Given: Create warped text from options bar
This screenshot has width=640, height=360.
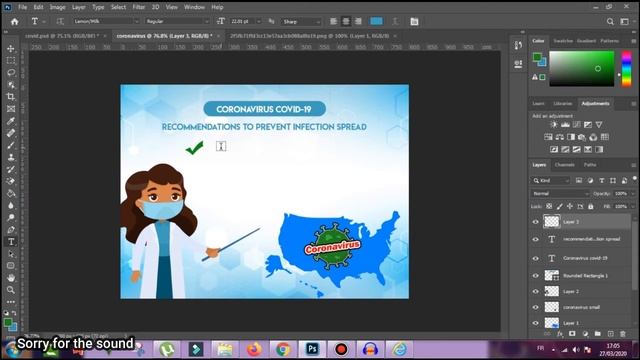Looking at the screenshot, I should pos(395,21).
